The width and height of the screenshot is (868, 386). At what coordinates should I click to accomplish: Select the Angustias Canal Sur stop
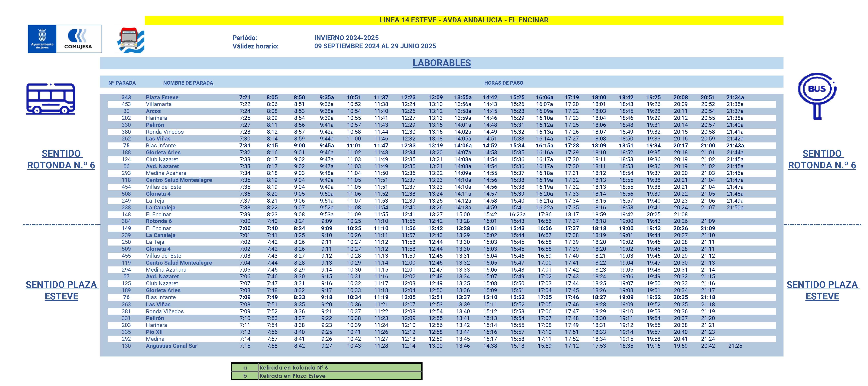coord(171,346)
